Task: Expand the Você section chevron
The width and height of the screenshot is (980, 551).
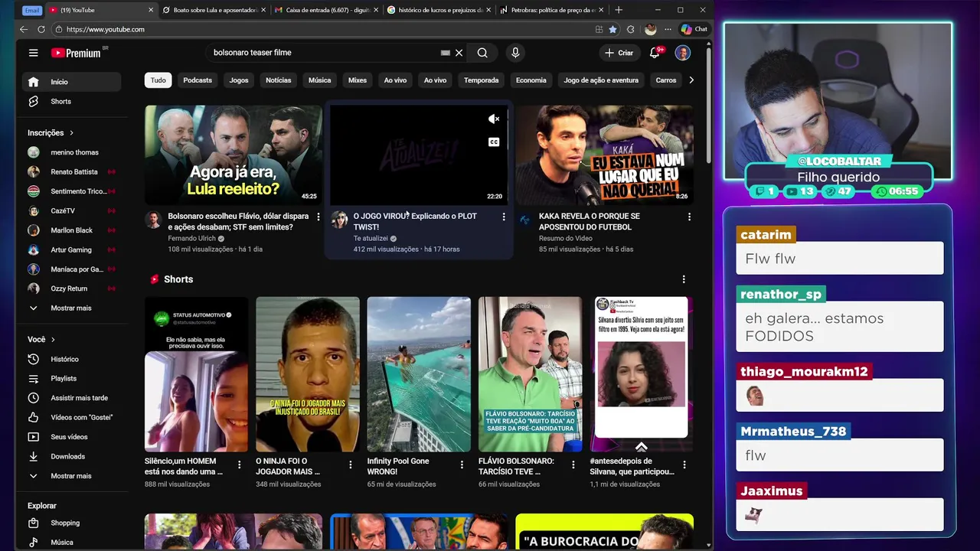Action: (x=53, y=339)
